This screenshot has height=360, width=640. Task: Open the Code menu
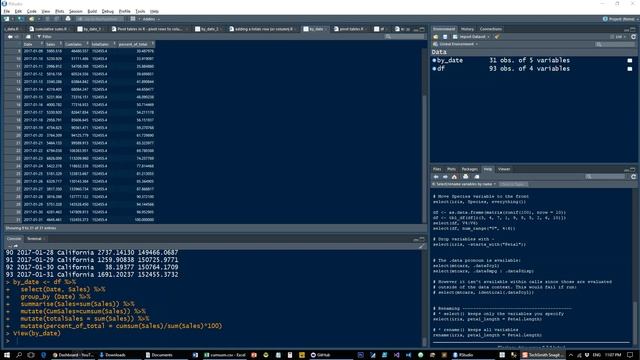[31, 11]
